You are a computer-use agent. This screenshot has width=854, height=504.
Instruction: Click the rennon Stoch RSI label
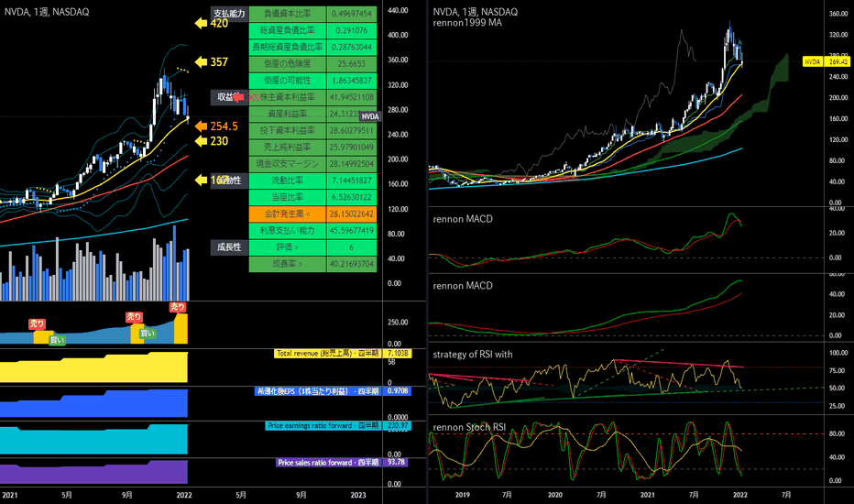(469, 427)
